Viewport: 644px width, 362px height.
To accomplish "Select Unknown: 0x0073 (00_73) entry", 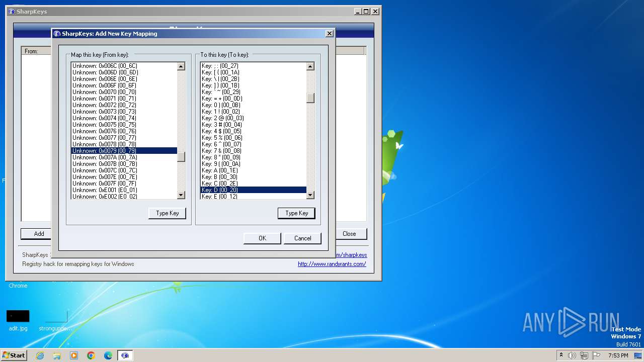I will (124, 112).
